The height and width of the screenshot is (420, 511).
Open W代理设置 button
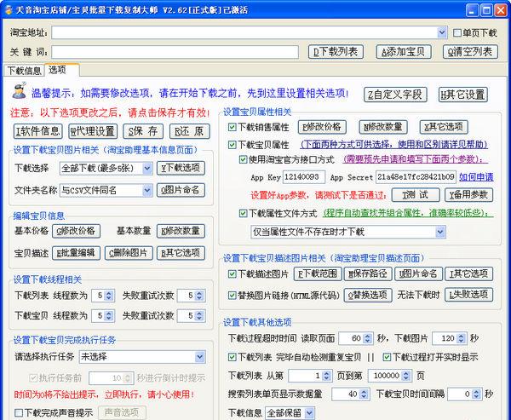[93, 131]
